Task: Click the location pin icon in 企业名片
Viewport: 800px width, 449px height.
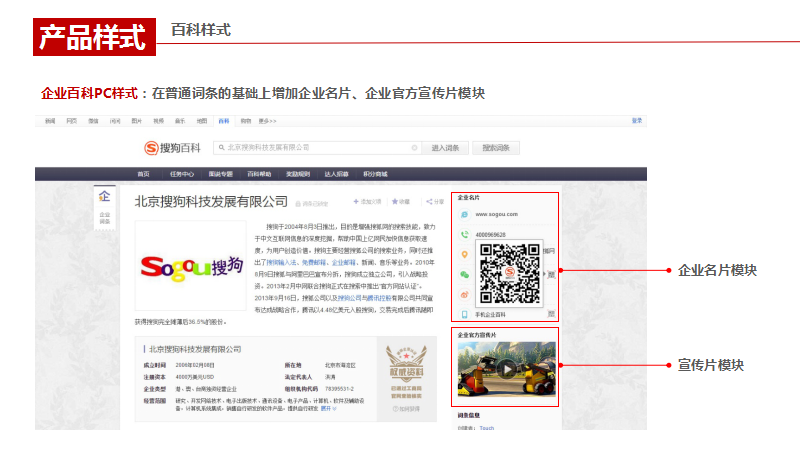Action: [464, 255]
